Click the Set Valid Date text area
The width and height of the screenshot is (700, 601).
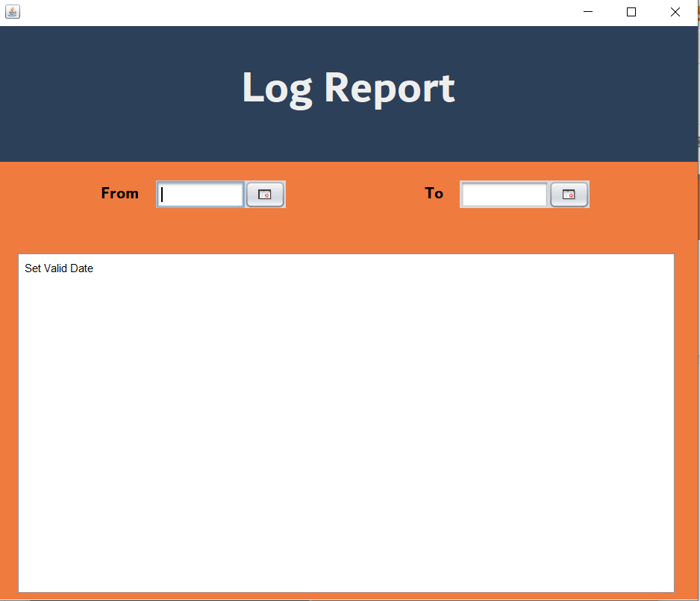(346, 423)
